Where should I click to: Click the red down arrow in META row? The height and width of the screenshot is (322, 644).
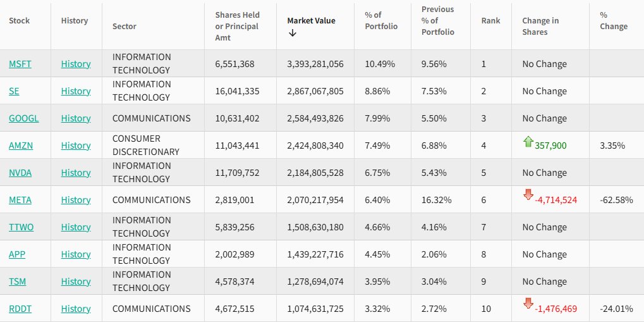[528, 195]
